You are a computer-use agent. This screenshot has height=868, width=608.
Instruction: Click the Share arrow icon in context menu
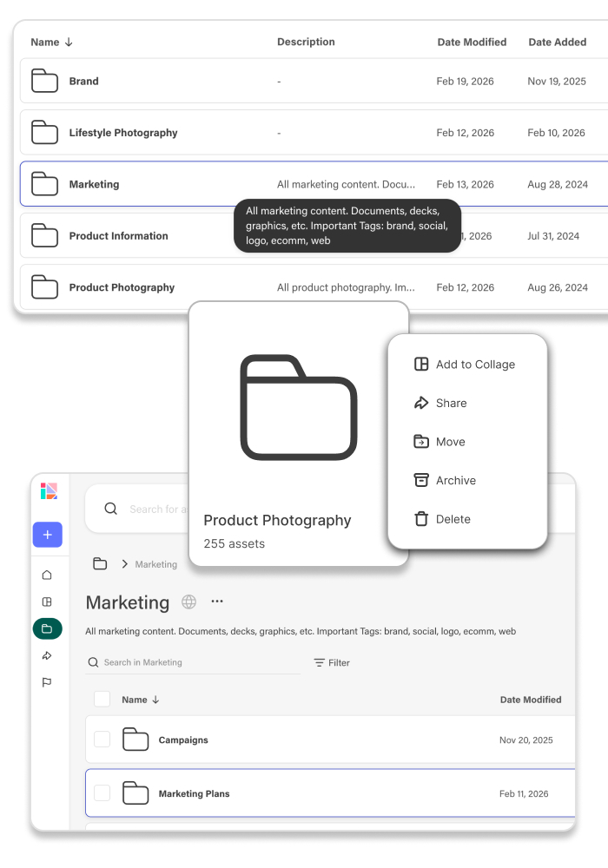(x=421, y=403)
